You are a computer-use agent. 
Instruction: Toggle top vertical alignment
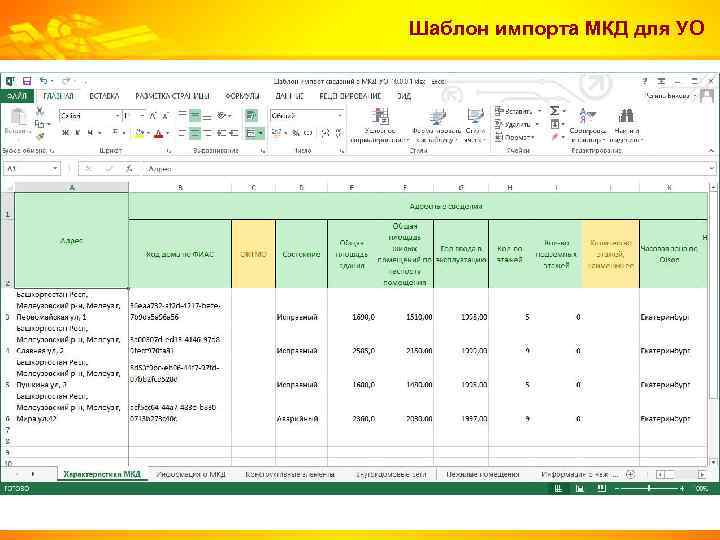click(x=182, y=116)
